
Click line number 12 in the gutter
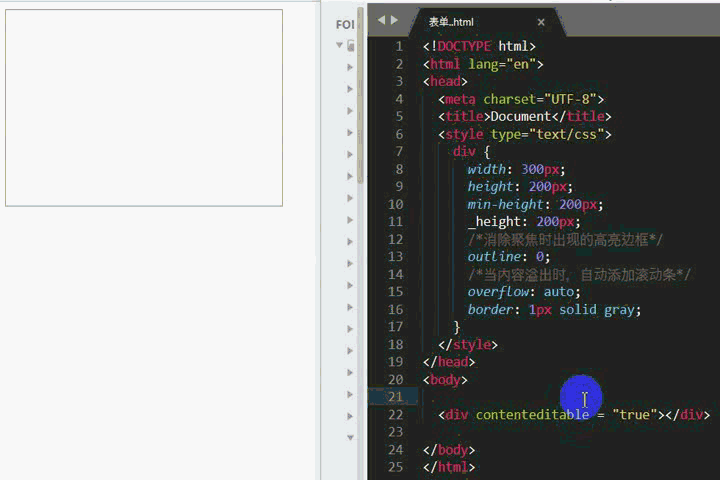[395, 239]
